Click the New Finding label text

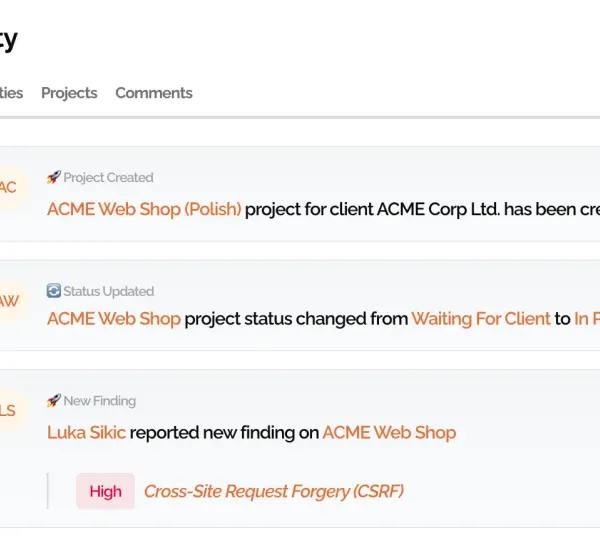[x=99, y=401]
